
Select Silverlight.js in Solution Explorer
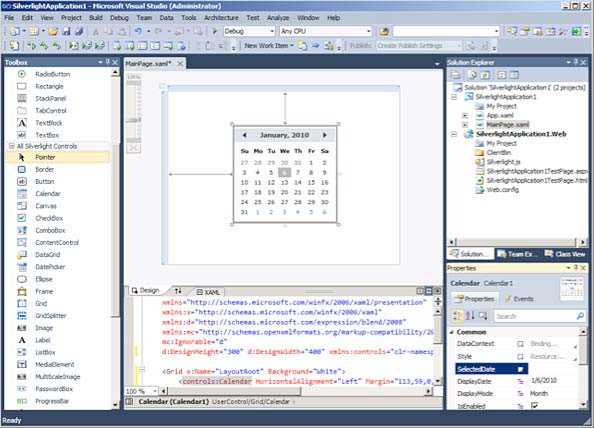click(x=503, y=162)
